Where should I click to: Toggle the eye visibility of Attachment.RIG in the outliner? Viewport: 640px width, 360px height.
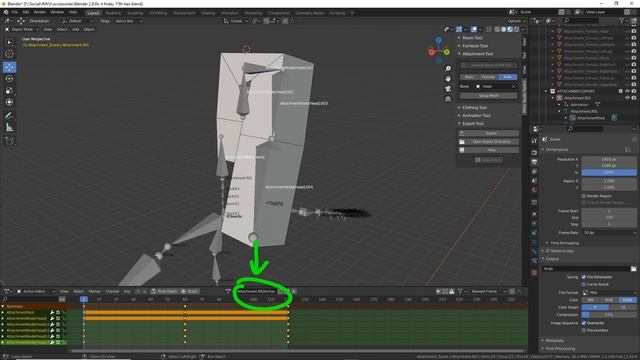pos(627,98)
